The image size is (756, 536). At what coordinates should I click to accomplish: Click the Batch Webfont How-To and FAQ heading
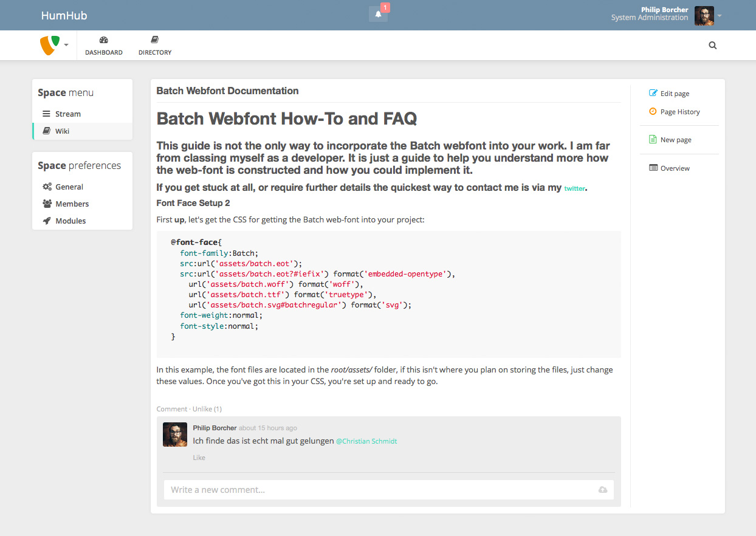click(x=287, y=118)
